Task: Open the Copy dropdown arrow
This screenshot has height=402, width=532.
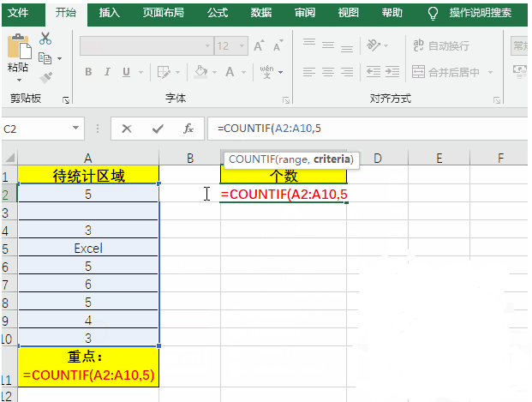Action: (x=60, y=59)
